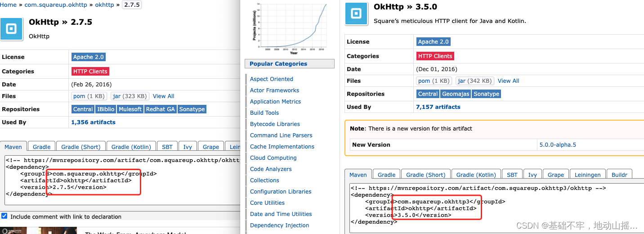
Task: Select the Gradle tab in 3.5.0 page
Action: pyautogui.click(x=386, y=175)
